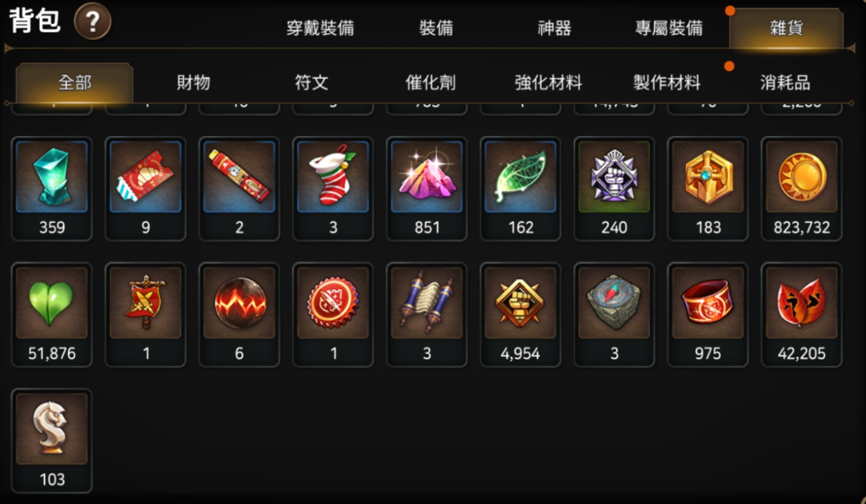Filter by 消耗品 category
Viewport: 866px width, 504px height.
pyautogui.click(x=785, y=83)
